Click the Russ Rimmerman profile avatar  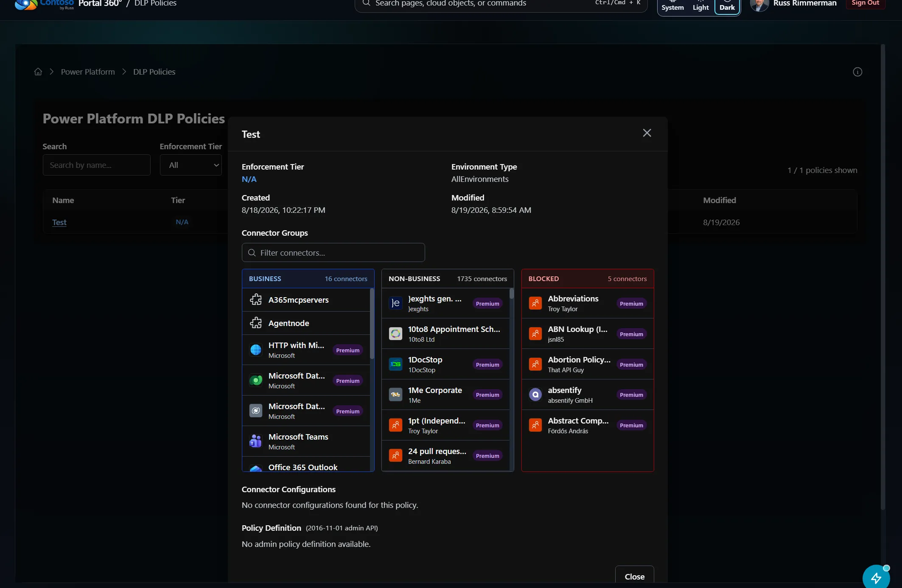[x=759, y=4]
